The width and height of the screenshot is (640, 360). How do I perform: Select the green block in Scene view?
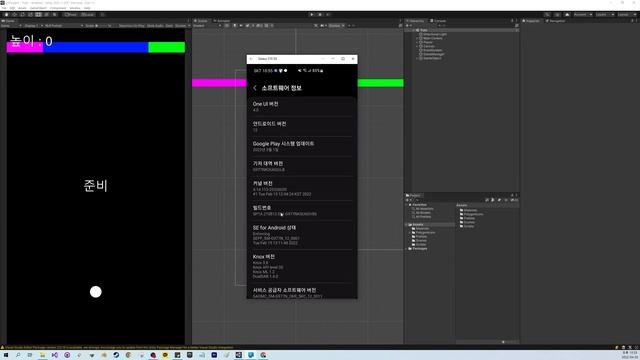coord(380,83)
